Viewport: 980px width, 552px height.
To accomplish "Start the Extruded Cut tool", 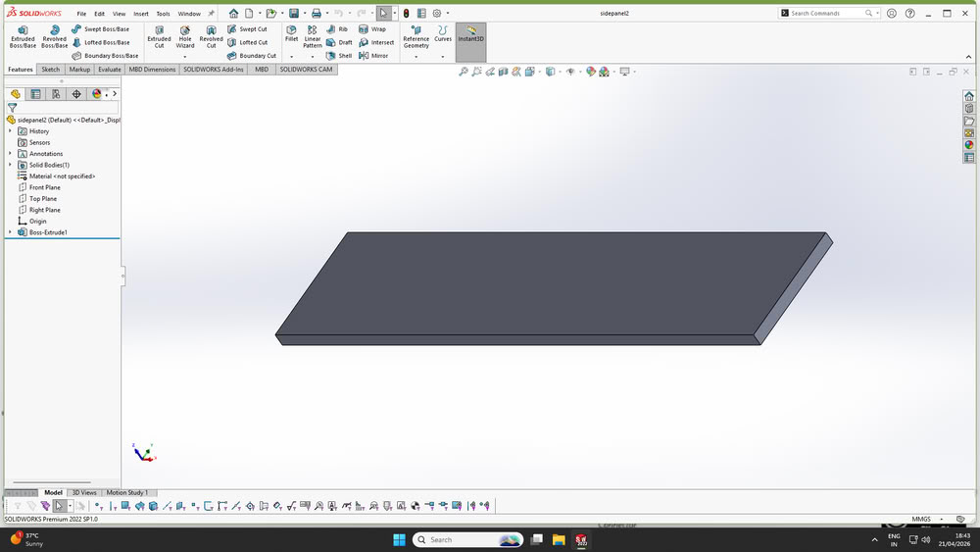I will tap(159, 37).
